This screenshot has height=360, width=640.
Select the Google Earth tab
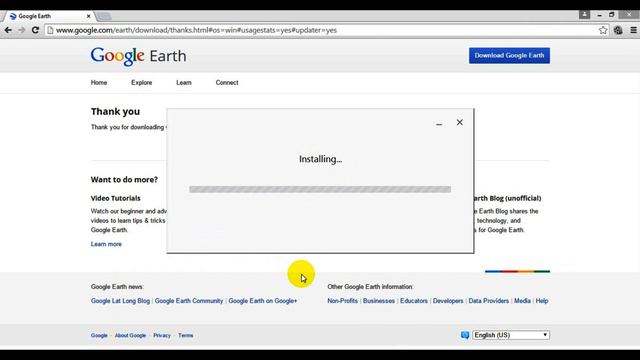click(x=48, y=16)
